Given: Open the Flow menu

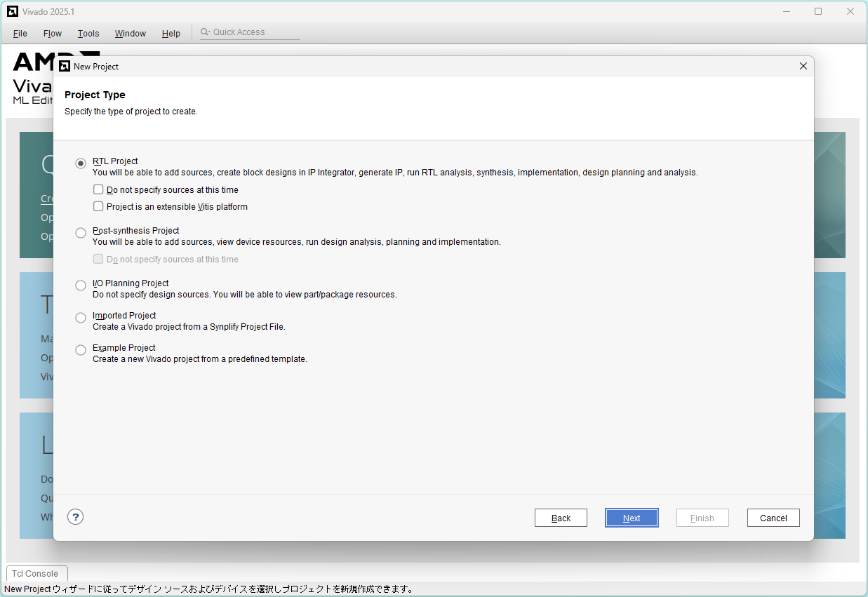Looking at the screenshot, I should (x=53, y=34).
